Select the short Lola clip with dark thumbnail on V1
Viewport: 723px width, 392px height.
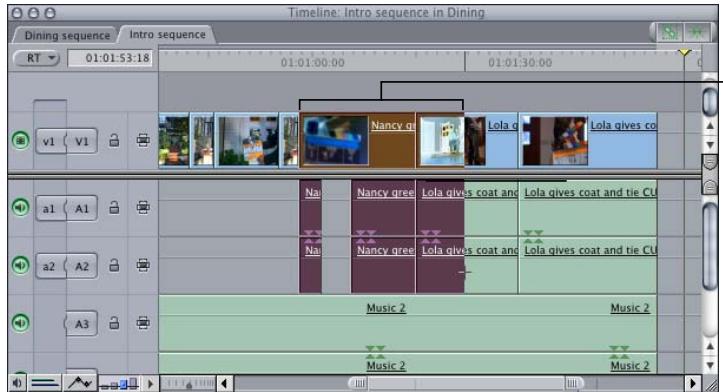click(x=491, y=140)
